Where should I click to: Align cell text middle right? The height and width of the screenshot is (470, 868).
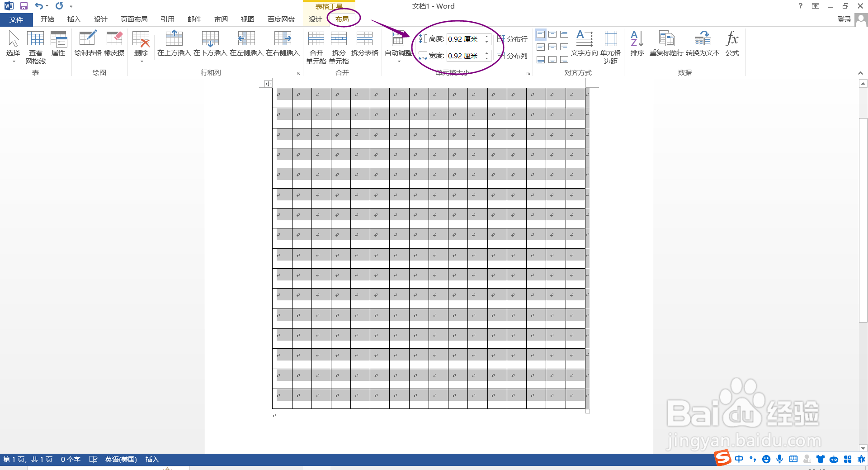click(564, 47)
